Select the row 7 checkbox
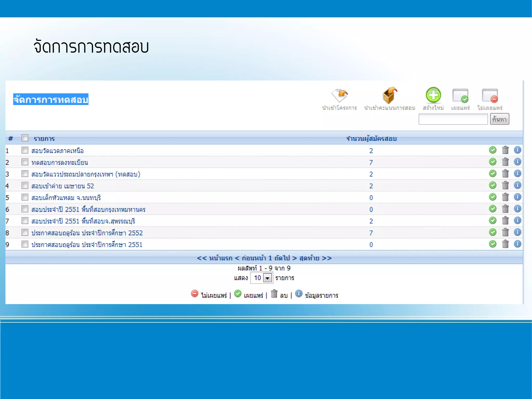The height and width of the screenshot is (399, 532). click(25, 221)
